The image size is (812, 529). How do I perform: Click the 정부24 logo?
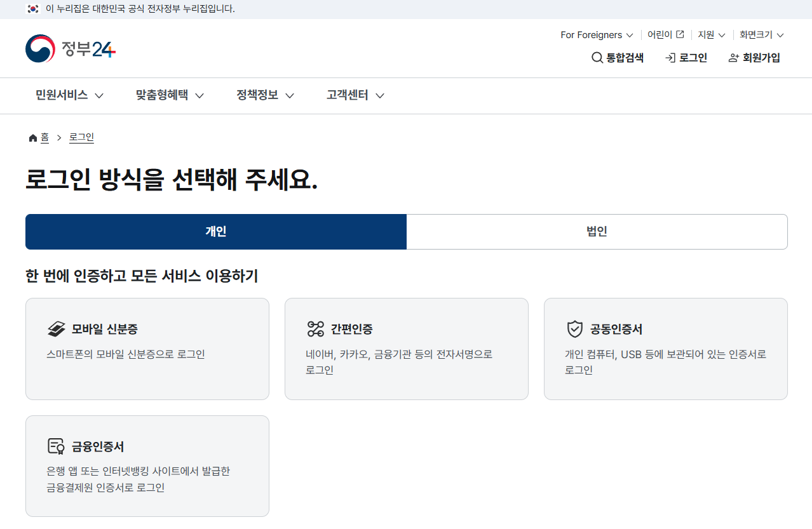click(70, 48)
